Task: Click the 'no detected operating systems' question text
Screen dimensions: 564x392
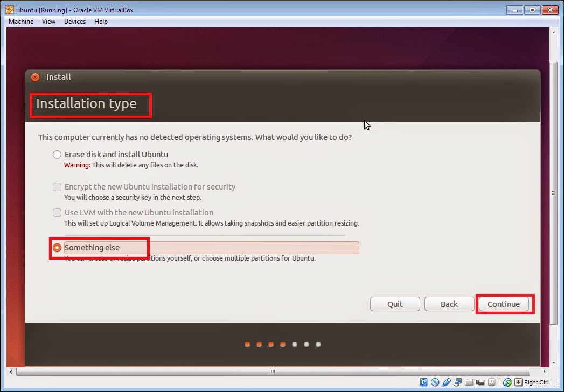Action: (195, 137)
